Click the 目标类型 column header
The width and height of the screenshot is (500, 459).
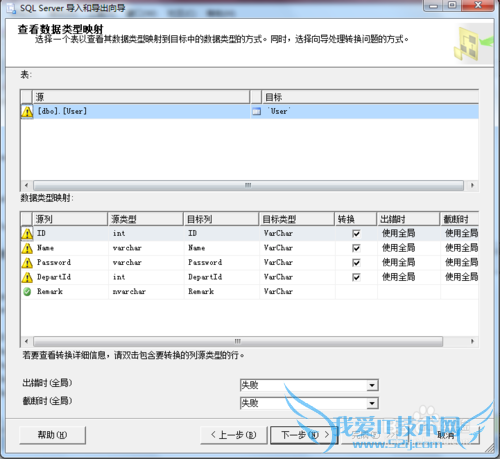point(297,219)
